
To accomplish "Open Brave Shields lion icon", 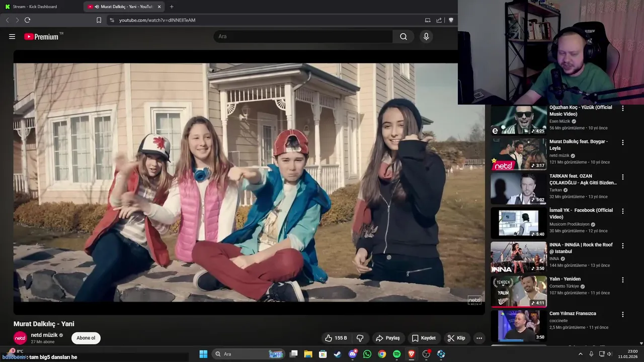I will tap(451, 20).
